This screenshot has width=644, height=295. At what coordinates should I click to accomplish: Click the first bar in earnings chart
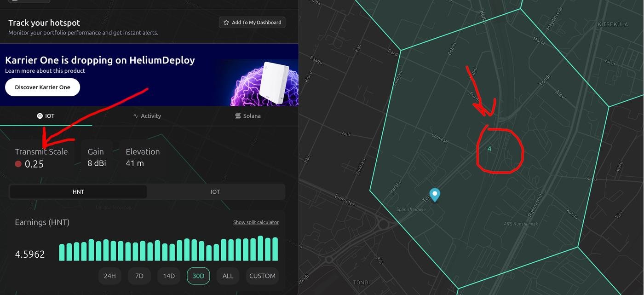tap(62, 252)
